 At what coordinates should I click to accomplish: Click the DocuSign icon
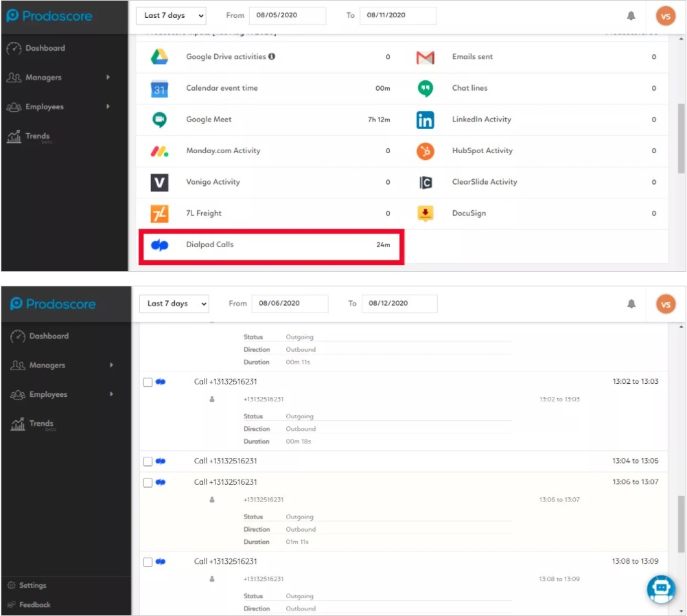[425, 214]
